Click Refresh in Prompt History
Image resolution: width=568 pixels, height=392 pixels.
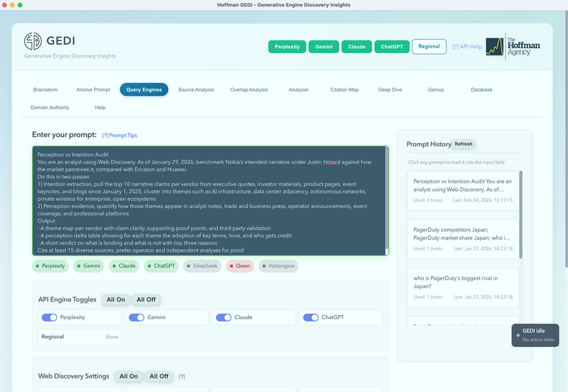coord(463,144)
